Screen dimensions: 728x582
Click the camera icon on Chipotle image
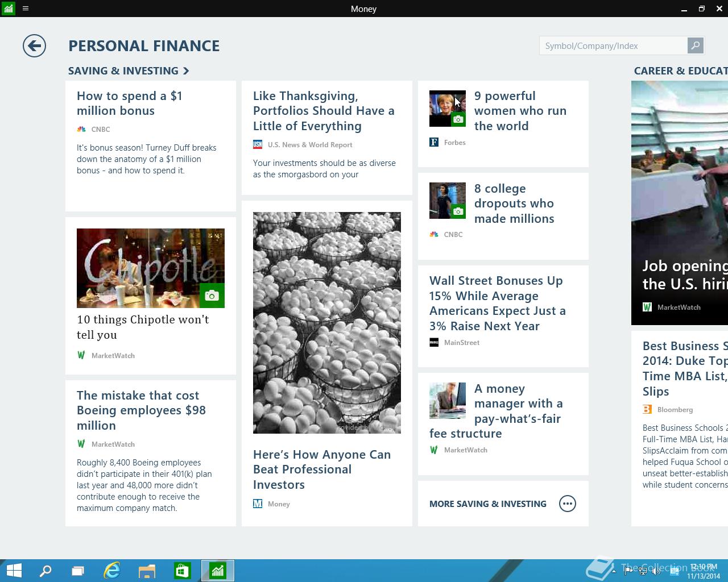212,296
